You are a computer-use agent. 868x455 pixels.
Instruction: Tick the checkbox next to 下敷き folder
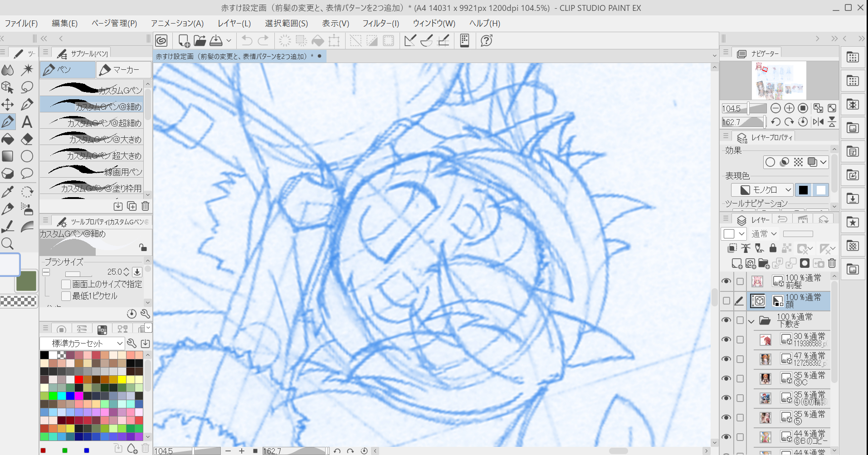[740, 320]
